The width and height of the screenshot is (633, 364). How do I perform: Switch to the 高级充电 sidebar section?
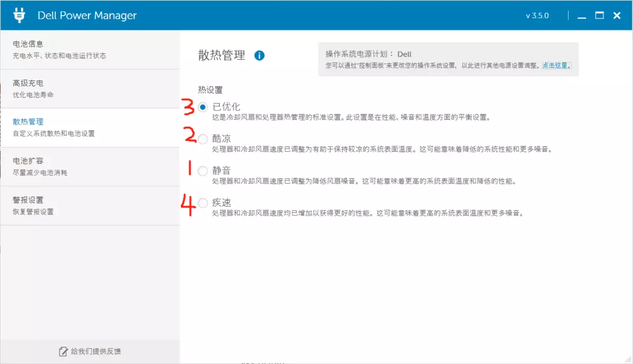pyautogui.click(x=90, y=89)
